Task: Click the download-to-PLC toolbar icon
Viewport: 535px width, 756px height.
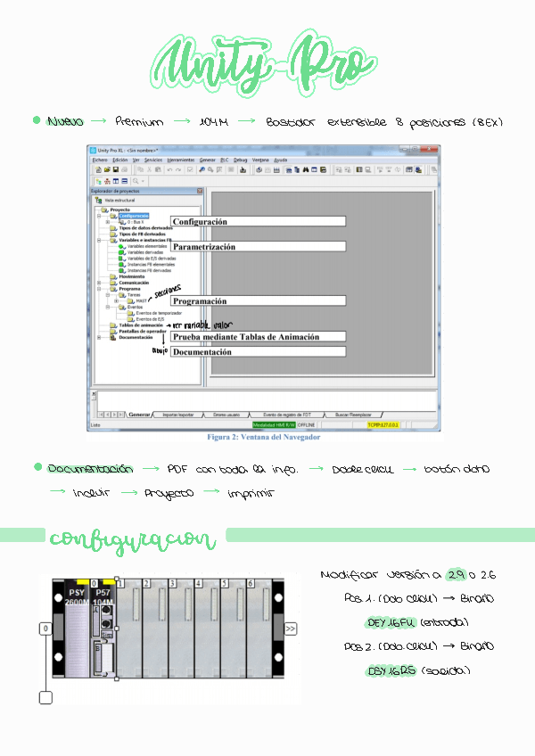Action: [x=243, y=169]
